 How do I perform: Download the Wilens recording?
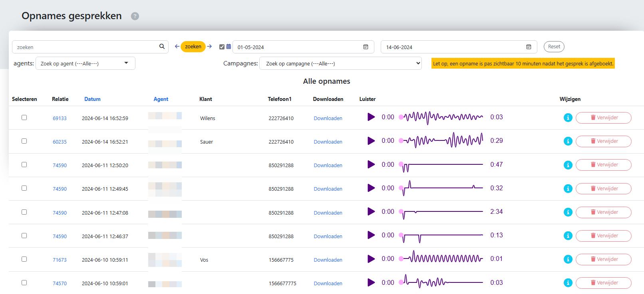point(328,118)
